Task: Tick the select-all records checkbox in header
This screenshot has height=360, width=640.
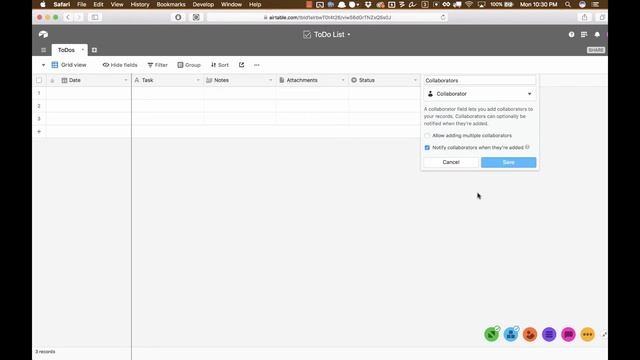Action: [x=39, y=80]
